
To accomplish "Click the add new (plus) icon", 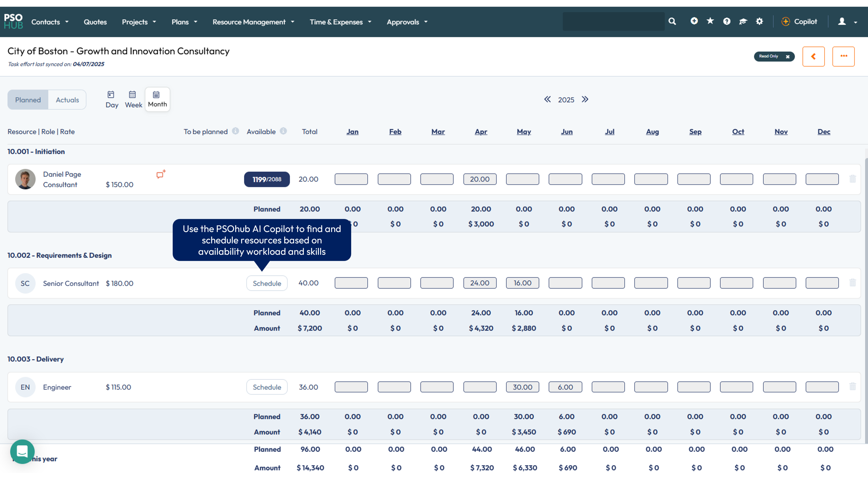I will click(694, 21).
